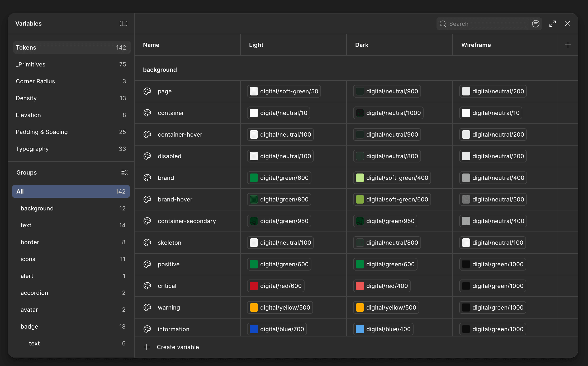The width and height of the screenshot is (588, 366).
Task: Click the palette icon for warning
Action: [147, 307]
